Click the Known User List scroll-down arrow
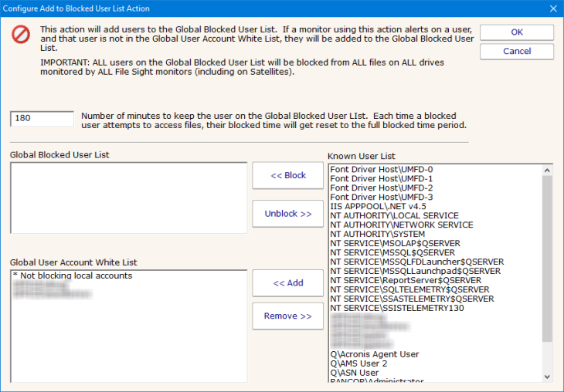Screen dimensions: 564x392 [x=547, y=376]
